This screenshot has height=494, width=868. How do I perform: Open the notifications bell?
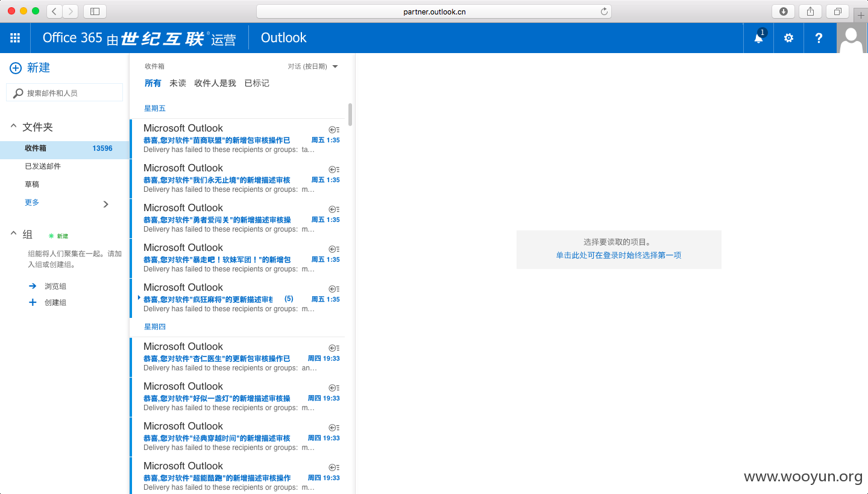pyautogui.click(x=759, y=38)
